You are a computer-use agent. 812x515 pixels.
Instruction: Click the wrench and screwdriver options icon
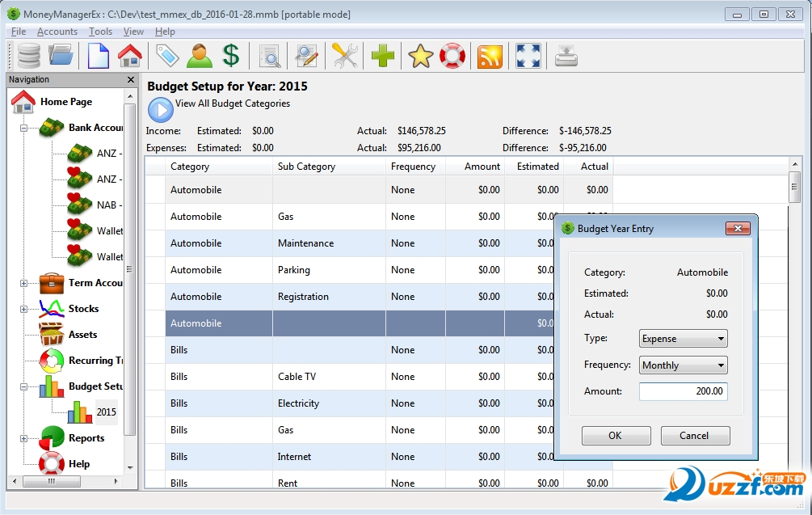click(x=345, y=56)
